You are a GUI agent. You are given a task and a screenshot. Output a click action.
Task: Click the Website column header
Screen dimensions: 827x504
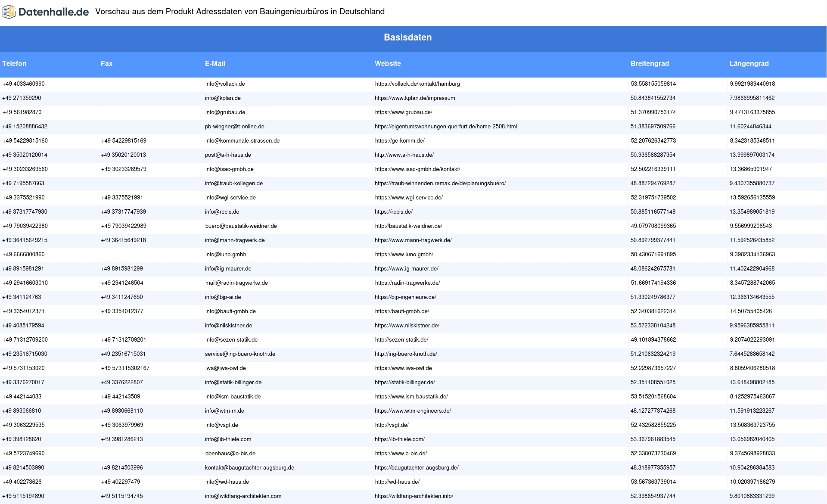[388, 64]
